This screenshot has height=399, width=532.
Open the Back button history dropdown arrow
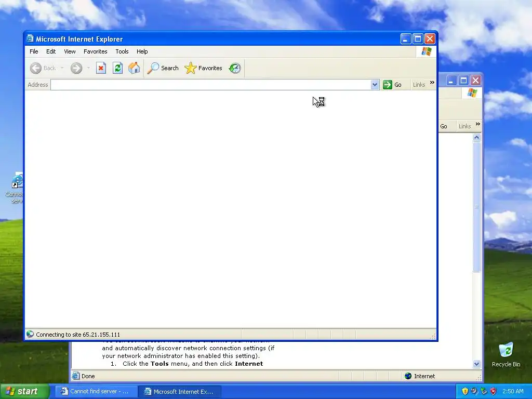tap(62, 68)
